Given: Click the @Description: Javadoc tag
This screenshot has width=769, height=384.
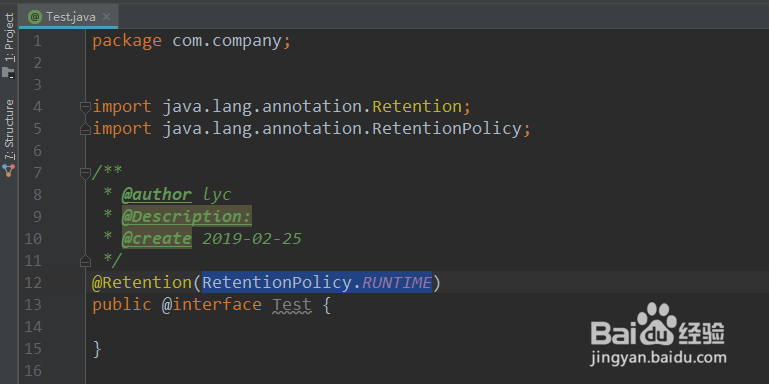Looking at the screenshot, I should pyautogui.click(x=186, y=216).
